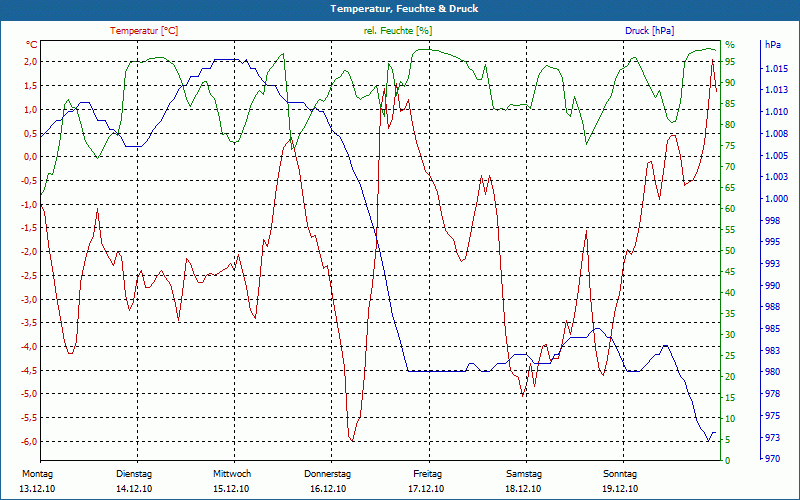Click the "Donnerstag" day label
The image size is (800, 500).
click(328, 474)
